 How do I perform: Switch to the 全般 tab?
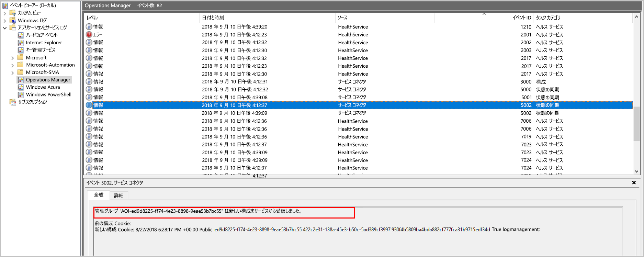point(99,195)
